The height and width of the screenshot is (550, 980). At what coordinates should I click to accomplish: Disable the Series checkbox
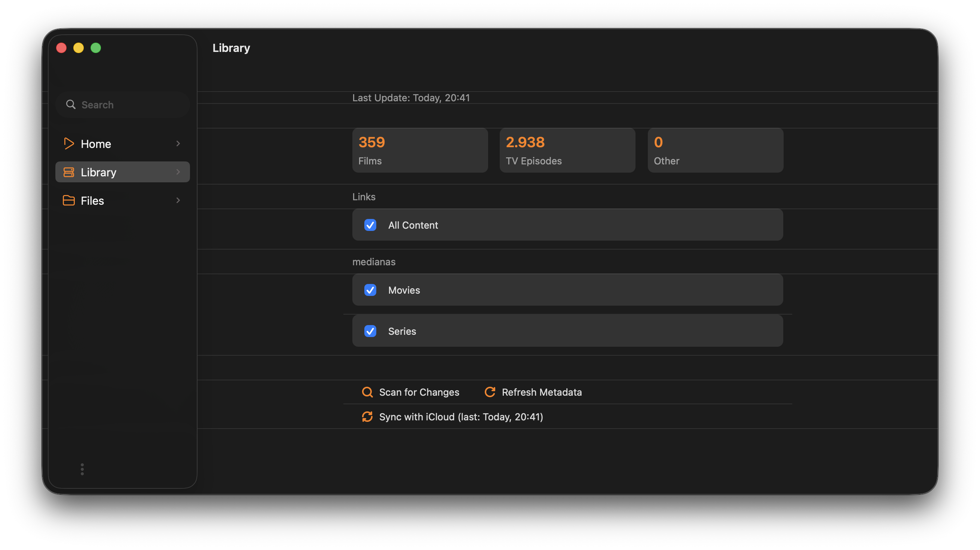pyautogui.click(x=370, y=331)
